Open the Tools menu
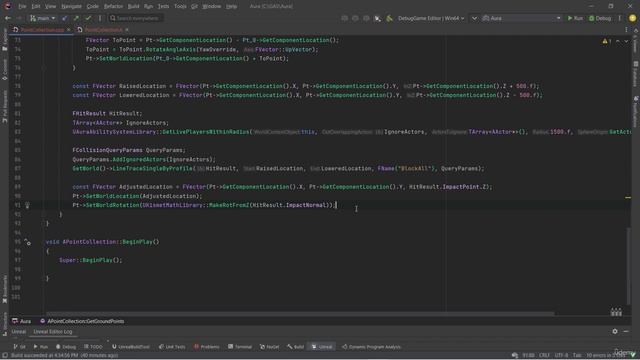The height and width of the screenshot is (360, 640). point(180,7)
